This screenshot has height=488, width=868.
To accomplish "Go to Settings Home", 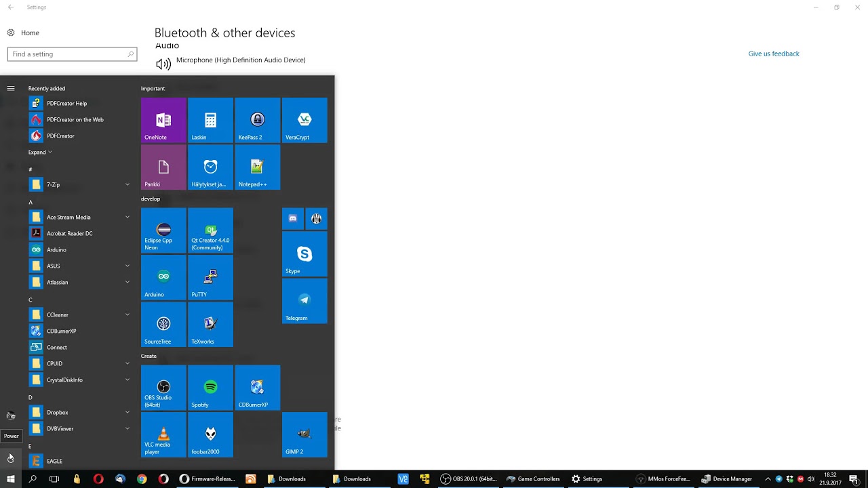I will click(x=23, y=33).
